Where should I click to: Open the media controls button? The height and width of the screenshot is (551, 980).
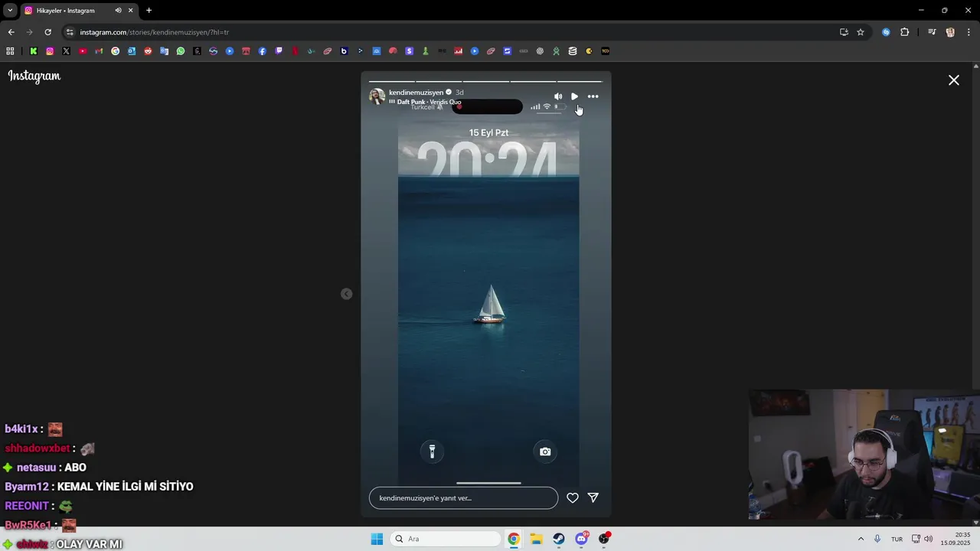(x=932, y=32)
